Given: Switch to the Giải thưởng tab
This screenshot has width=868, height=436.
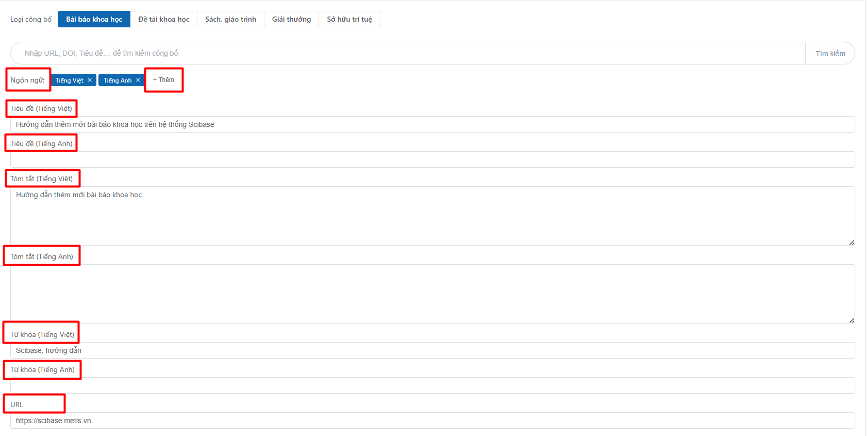Looking at the screenshot, I should (x=291, y=19).
